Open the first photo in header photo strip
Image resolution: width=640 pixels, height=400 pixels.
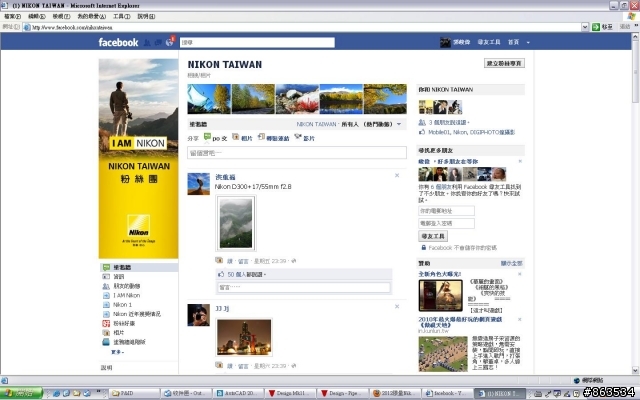point(209,99)
